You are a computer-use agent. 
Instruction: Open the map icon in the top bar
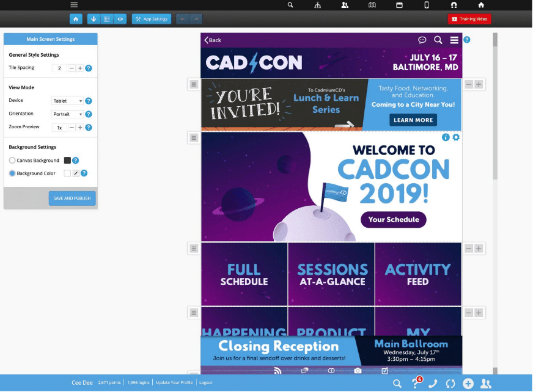coord(372,5)
